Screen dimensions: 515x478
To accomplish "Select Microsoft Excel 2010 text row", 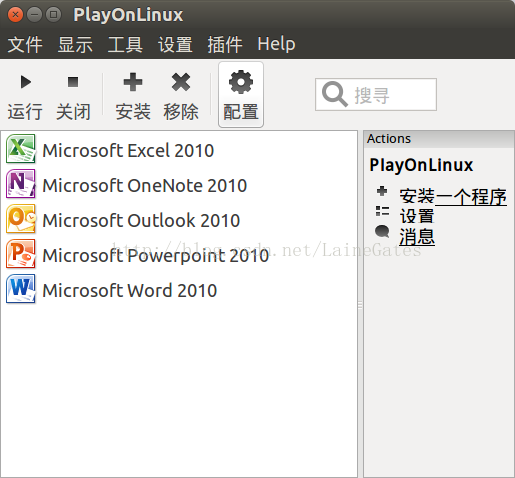I will point(128,150).
